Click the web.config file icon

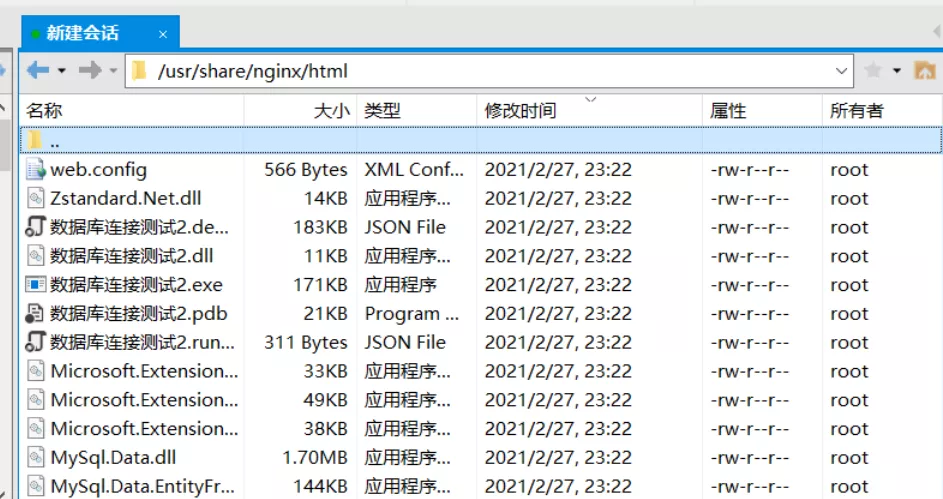[35, 170]
